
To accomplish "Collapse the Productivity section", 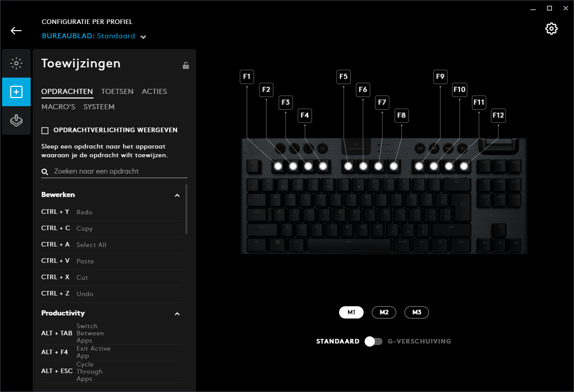I will pyautogui.click(x=177, y=314).
